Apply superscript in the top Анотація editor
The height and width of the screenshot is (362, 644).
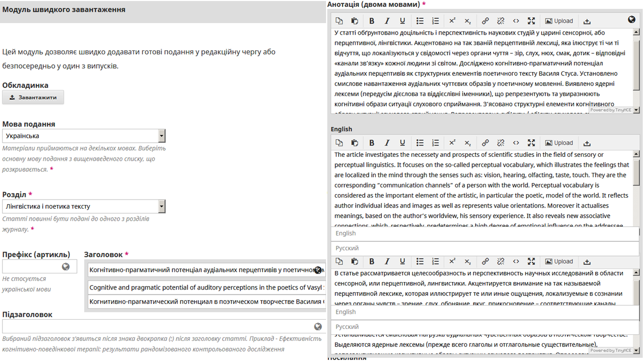tap(452, 21)
